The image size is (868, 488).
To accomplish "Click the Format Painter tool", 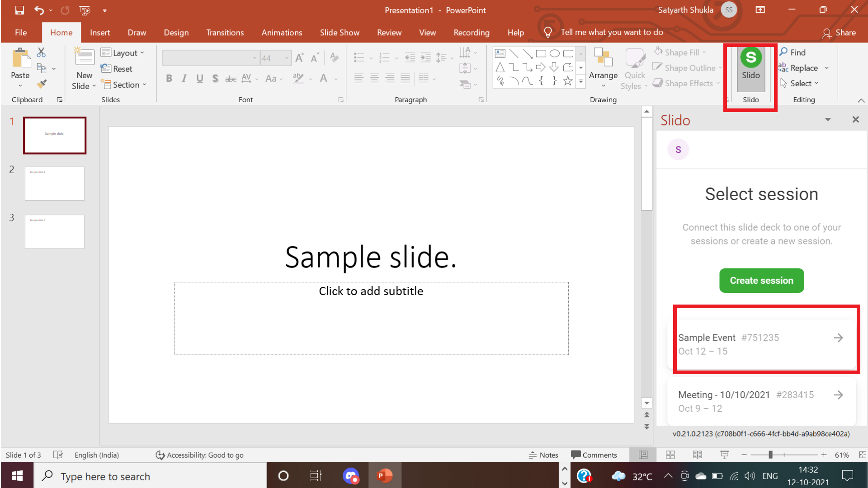I will tap(41, 84).
